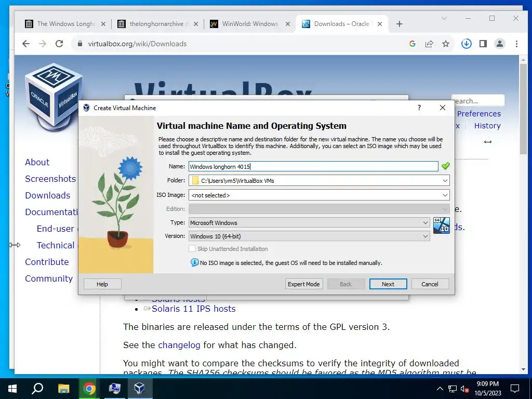
Task: Expand the Folder dropdown
Action: point(445,180)
